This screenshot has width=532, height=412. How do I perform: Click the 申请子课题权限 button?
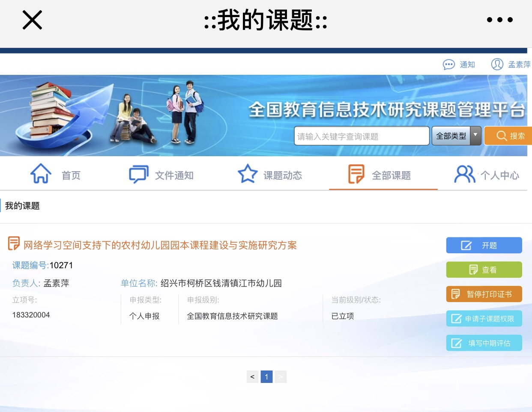[x=484, y=318]
